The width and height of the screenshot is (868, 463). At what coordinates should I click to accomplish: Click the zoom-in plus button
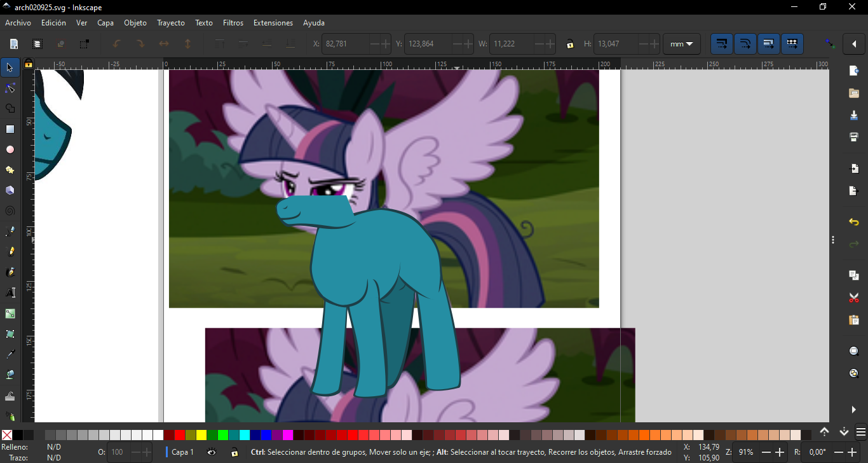click(x=780, y=452)
